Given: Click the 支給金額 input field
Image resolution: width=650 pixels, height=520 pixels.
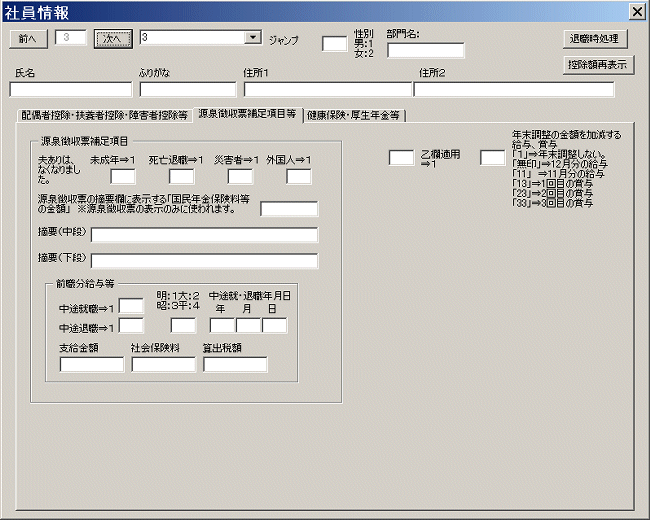Looking at the screenshot, I should tap(91, 365).
